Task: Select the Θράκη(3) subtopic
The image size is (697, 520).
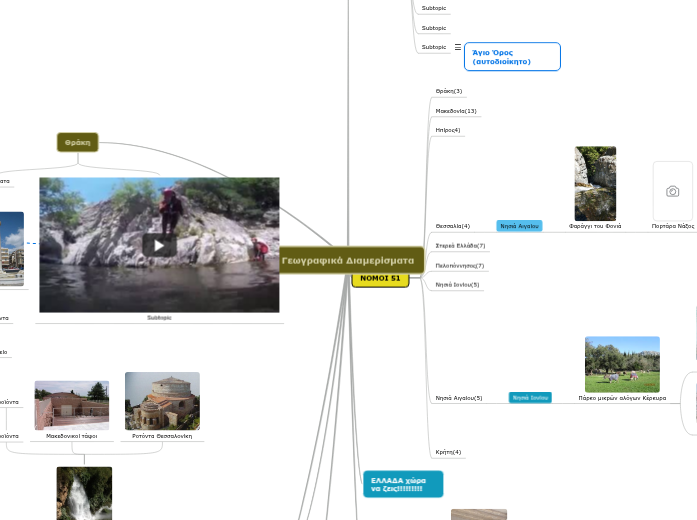Action: point(449,91)
